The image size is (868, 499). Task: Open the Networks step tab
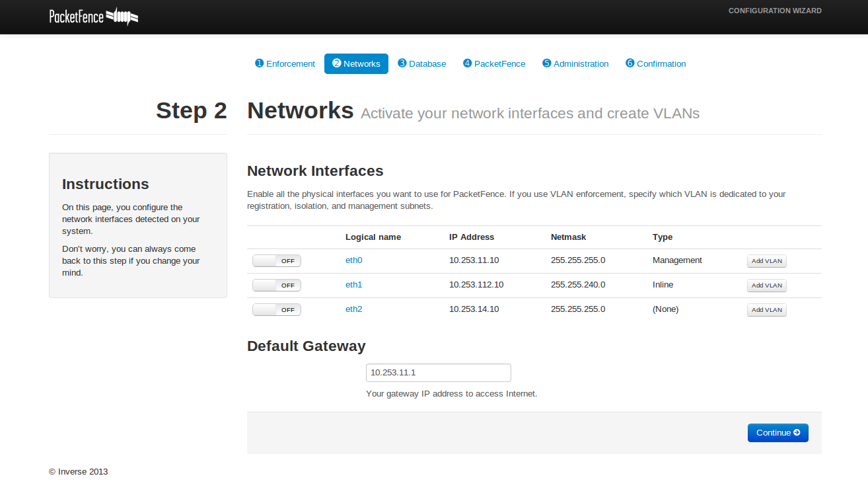356,64
